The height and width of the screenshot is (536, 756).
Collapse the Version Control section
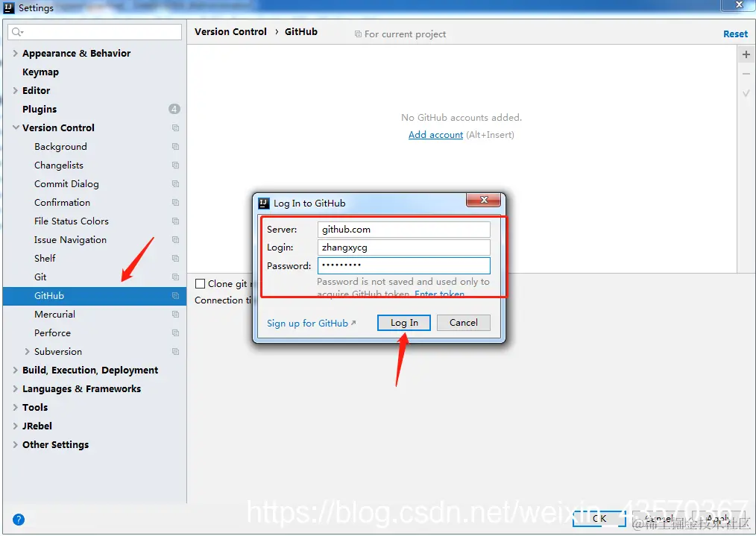coord(16,127)
